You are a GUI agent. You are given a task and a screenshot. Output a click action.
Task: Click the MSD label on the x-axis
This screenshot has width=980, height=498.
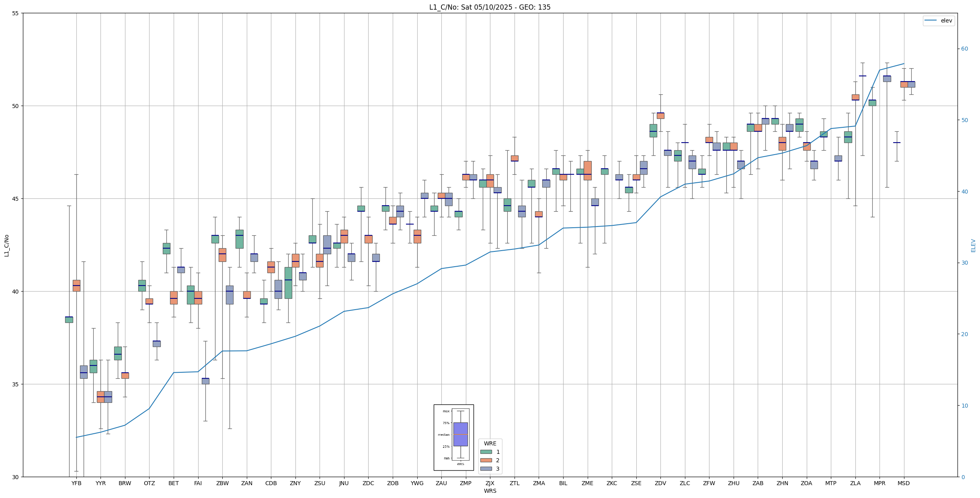(x=904, y=483)
